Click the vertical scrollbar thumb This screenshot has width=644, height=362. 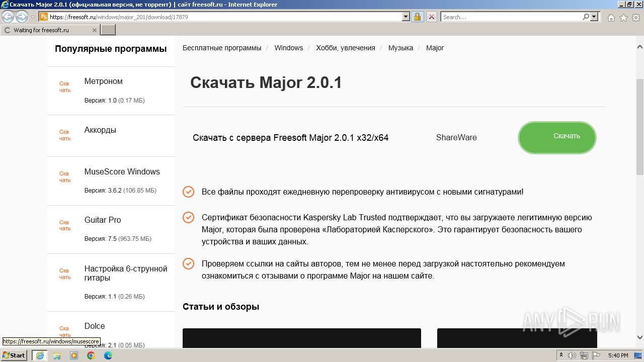640,127
